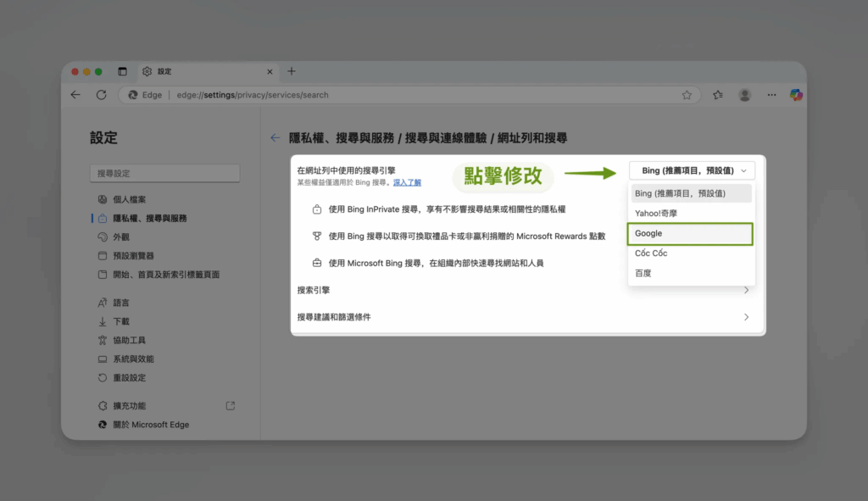The height and width of the screenshot is (501, 868).
Task: Click the address bar URL edge://settings
Action: 253,95
